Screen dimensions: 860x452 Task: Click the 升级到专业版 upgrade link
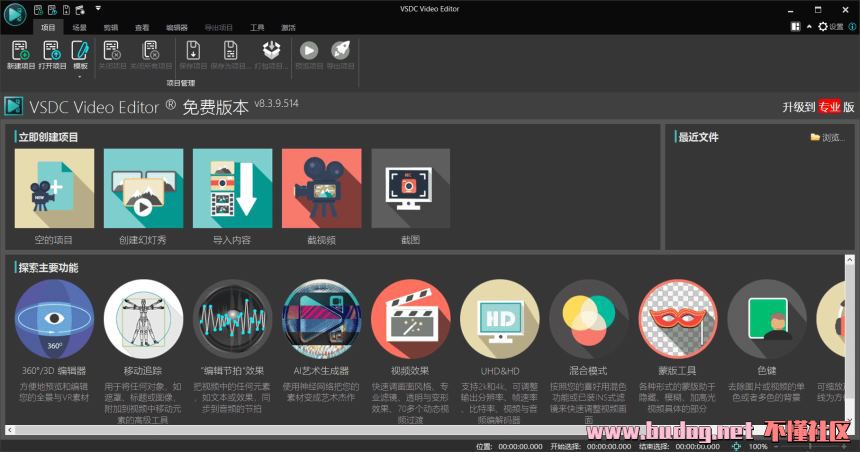[x=818, y=107]
